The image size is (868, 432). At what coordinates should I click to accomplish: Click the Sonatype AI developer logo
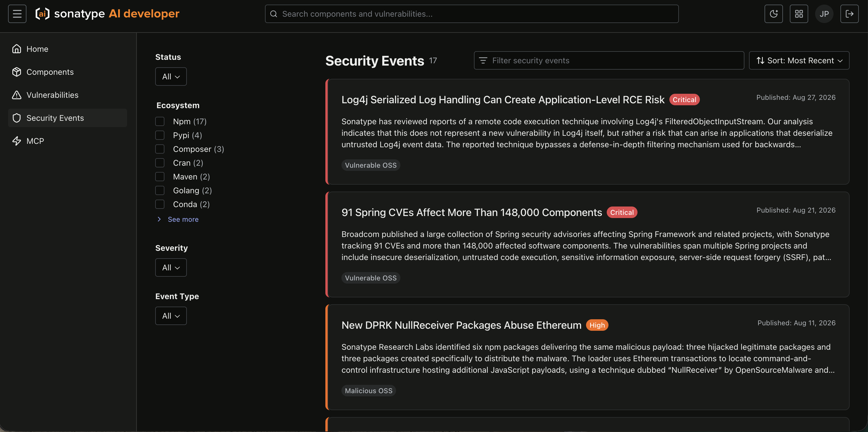107,14
